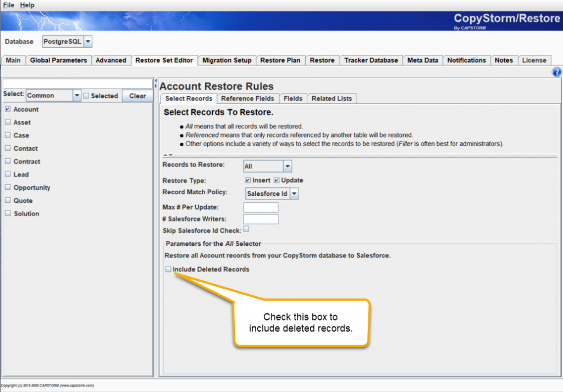Screen dimensions: 563x392
Task: Open the Related Lists sub-tab
Action: [x=332, y=98]
